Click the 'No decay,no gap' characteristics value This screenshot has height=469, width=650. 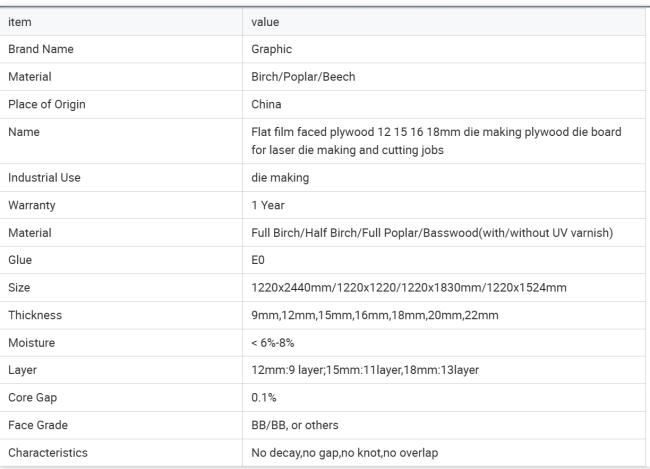point(344,452)
